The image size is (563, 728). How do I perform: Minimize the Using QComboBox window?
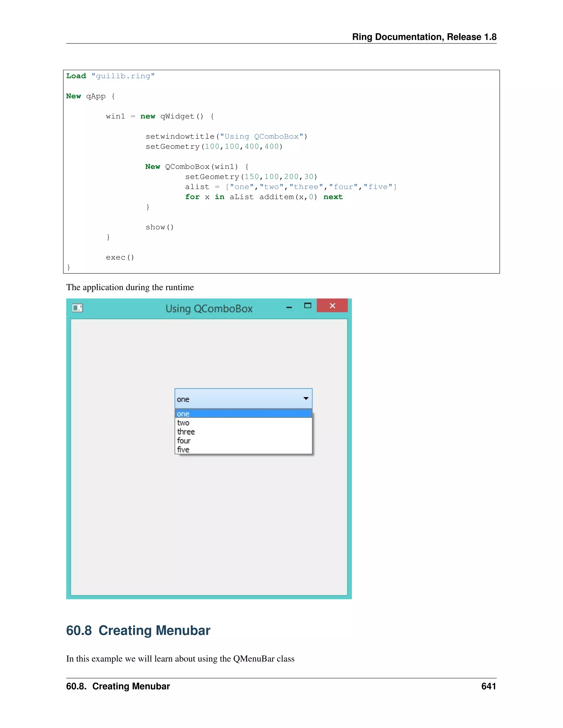(289, 307)
